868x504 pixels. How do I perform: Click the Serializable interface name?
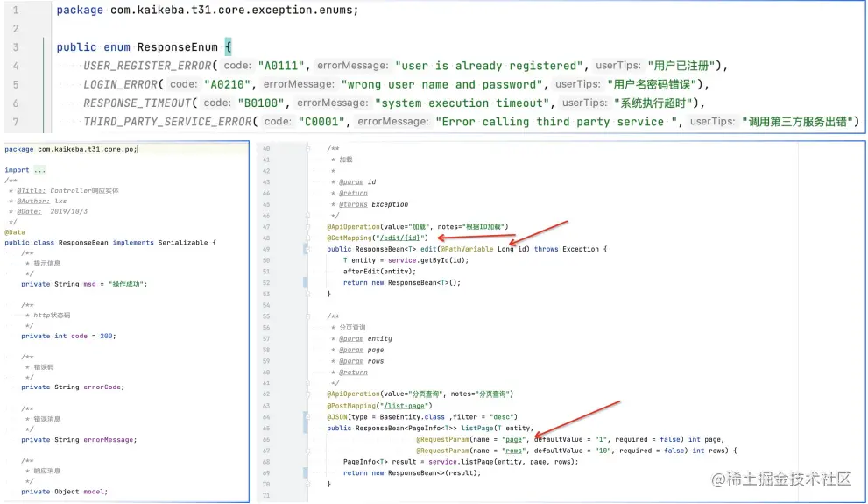183,243
